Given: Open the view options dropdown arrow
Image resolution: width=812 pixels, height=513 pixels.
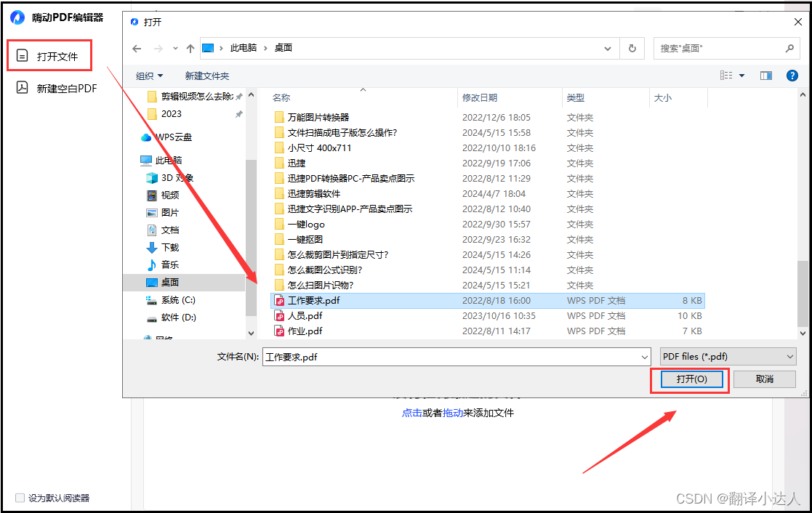Looking at the screenshot, I should click(x=741, y=76).
